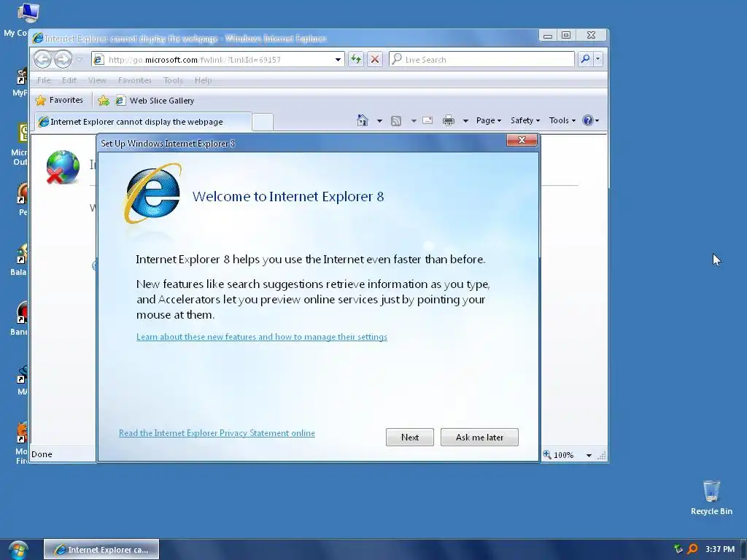Click 'Welcome to Internet Explorer 8' heading
747x560 pixels.
click(x=288, y=196)
